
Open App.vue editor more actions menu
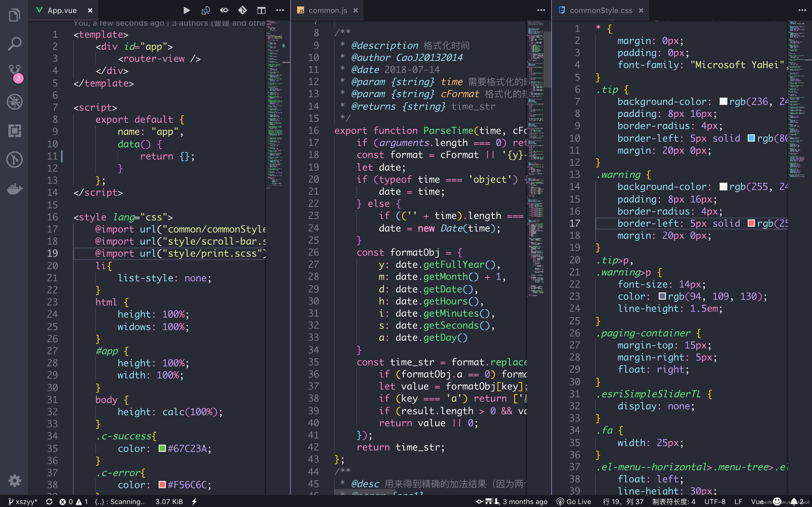(x=280, y=10)
